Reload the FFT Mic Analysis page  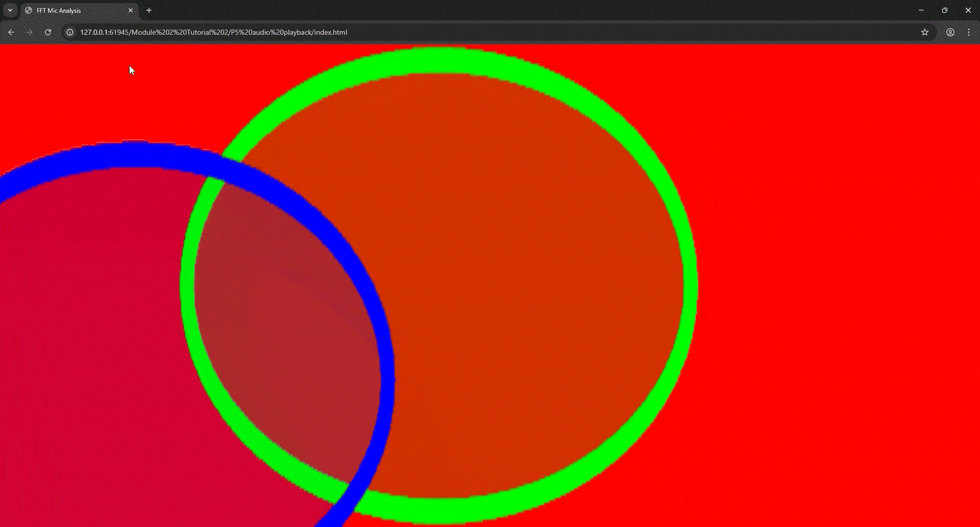click(47, 32)
